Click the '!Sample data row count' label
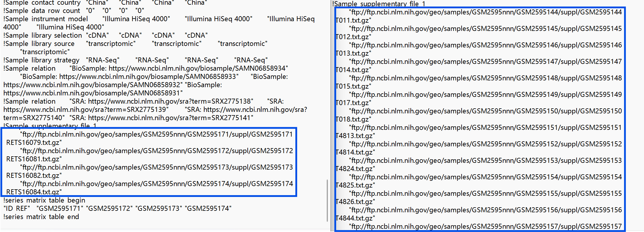The image size is (644, 232). pos(41,11)
